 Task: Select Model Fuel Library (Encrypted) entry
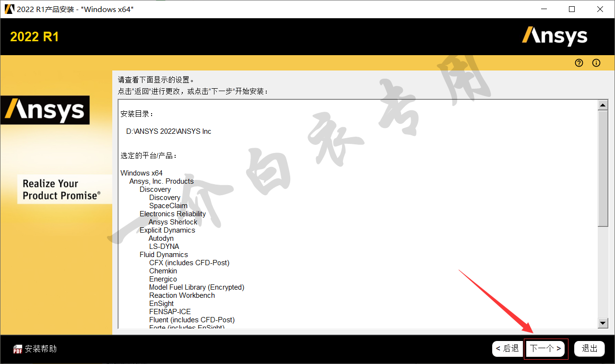(197, 287)
